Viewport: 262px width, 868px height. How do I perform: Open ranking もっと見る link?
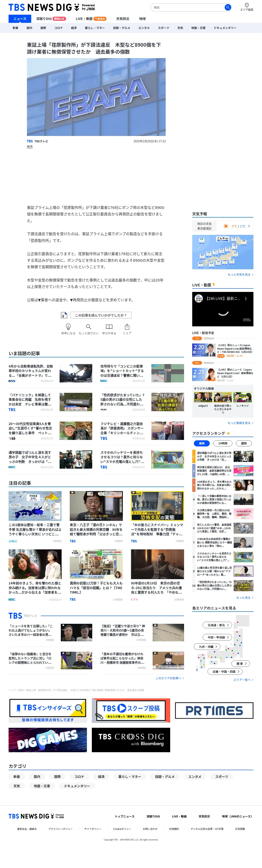tap(244, 597)
